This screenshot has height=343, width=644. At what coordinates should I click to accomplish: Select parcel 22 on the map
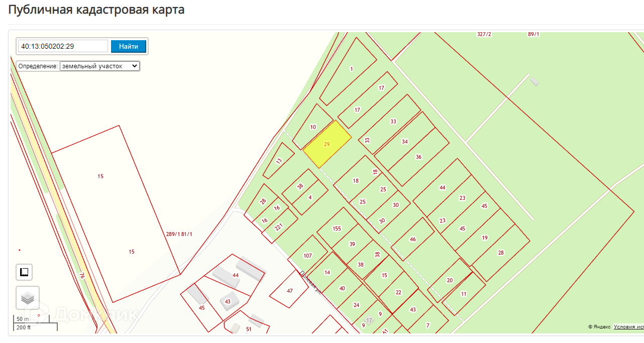[x=398, y=292]
